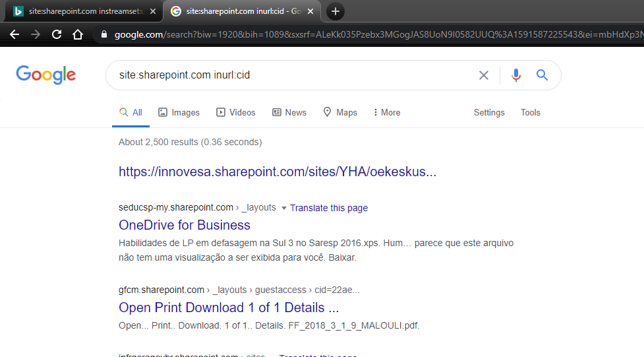644x357 pixels.
Task: Click first Translate this page link
Action: [x=329, y=208]
